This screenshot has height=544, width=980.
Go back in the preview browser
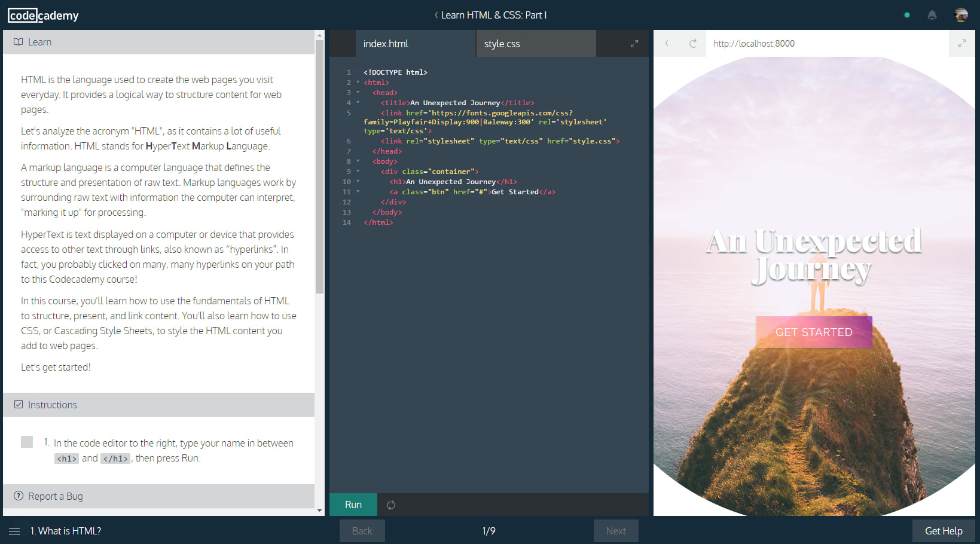(x=667, y=43)
